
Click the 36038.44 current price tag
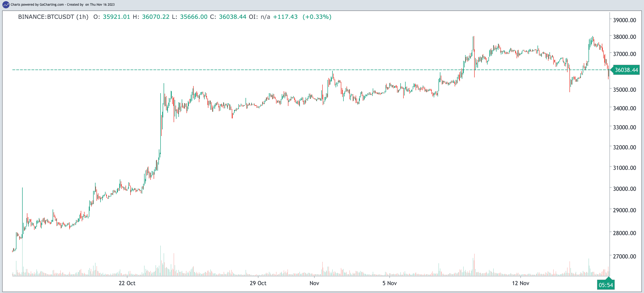coord(626,70)
